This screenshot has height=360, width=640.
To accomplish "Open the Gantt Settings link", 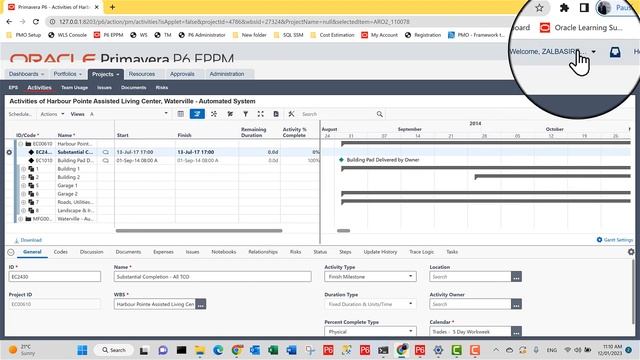I will (615, 240).
